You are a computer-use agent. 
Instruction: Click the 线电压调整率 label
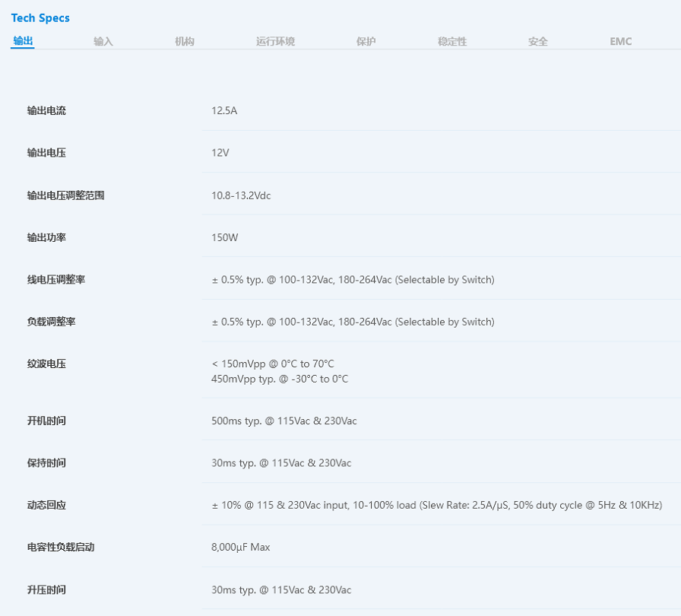click(56, 279)
